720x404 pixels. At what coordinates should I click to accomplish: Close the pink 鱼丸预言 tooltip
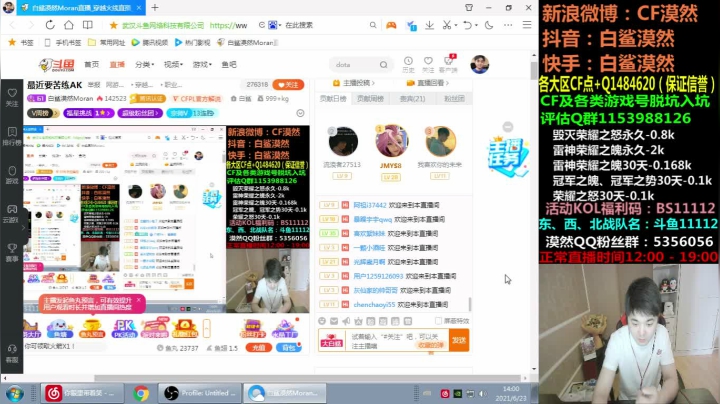(x=139, y=300)
